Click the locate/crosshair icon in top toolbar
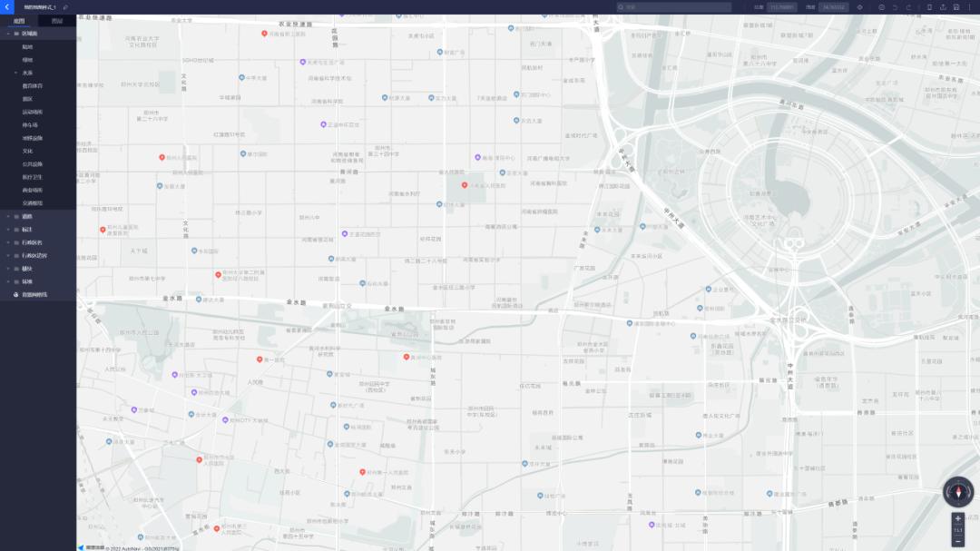This screenshot has width=980, height=551. click(860, 7)
